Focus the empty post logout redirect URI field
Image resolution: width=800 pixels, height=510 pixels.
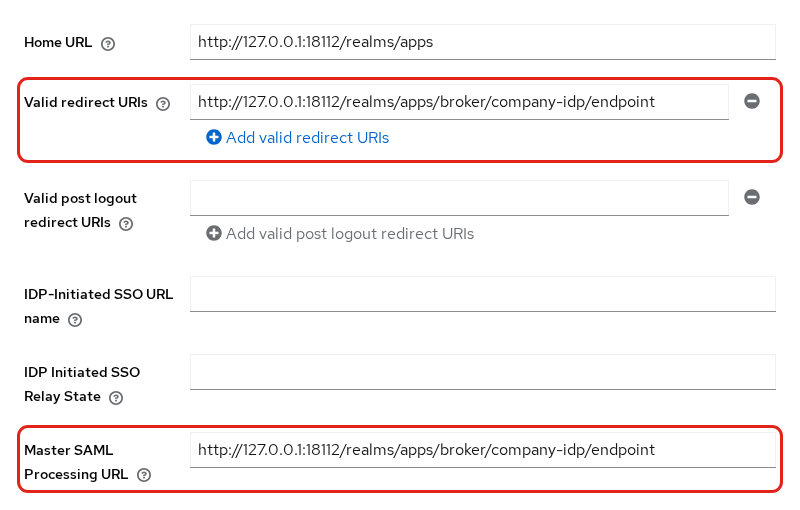pyautogui.click(x=459, y=198)
